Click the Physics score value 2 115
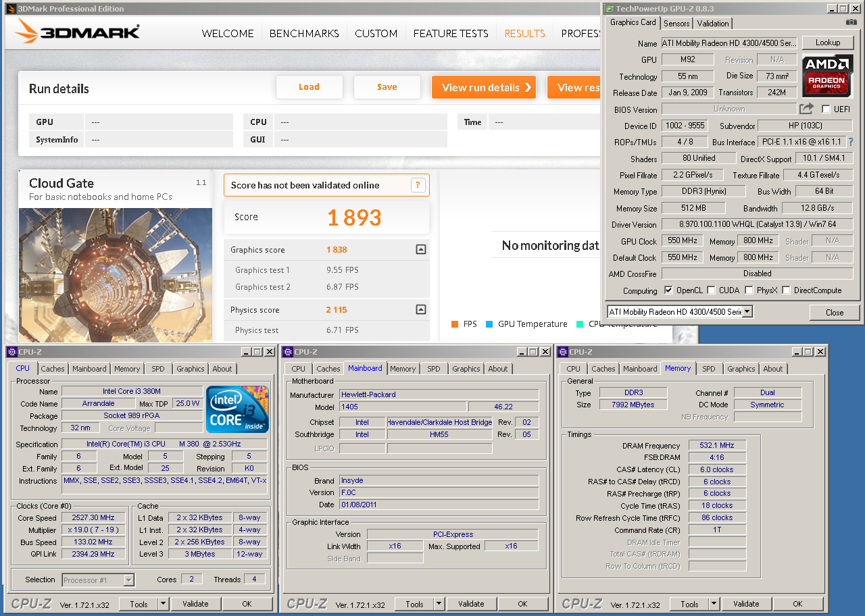This screenshot has height=616, width=865. click(337, 310)
